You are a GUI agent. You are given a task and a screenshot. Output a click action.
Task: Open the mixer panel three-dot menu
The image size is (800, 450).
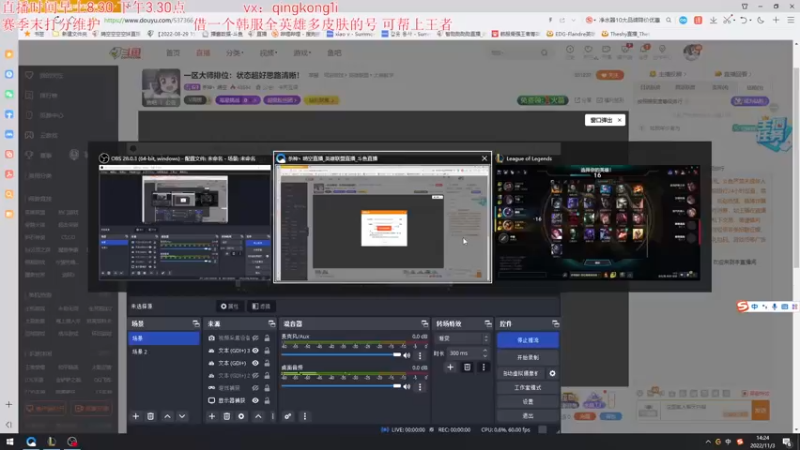[x=305, y=416]
